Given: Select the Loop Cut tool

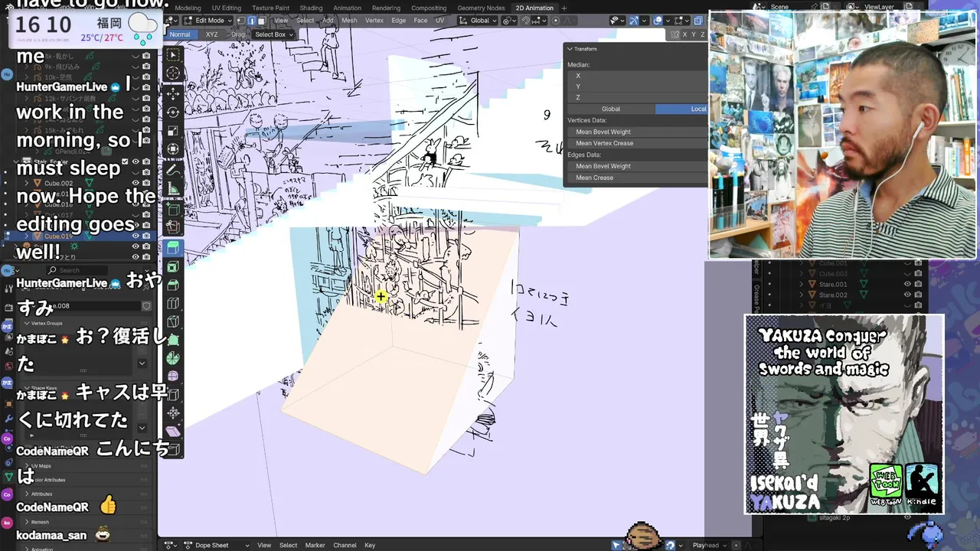Looking at the screenshot, I should point(174,303).
